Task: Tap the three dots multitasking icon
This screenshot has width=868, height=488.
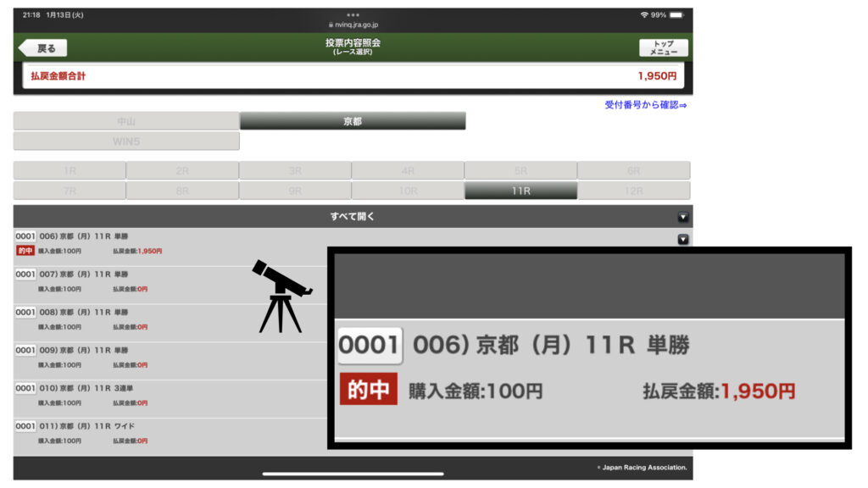Action: pos(353,14)
